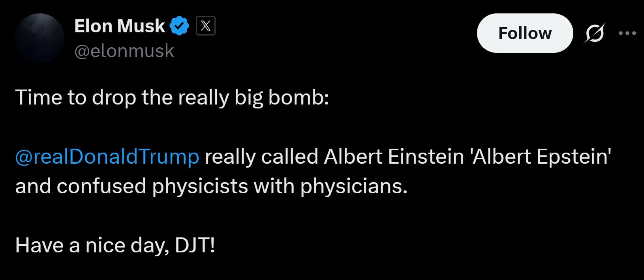Click the X affiliation badge beside name
The height and width of the screenshot is (280, 644).
pos(206,26)
